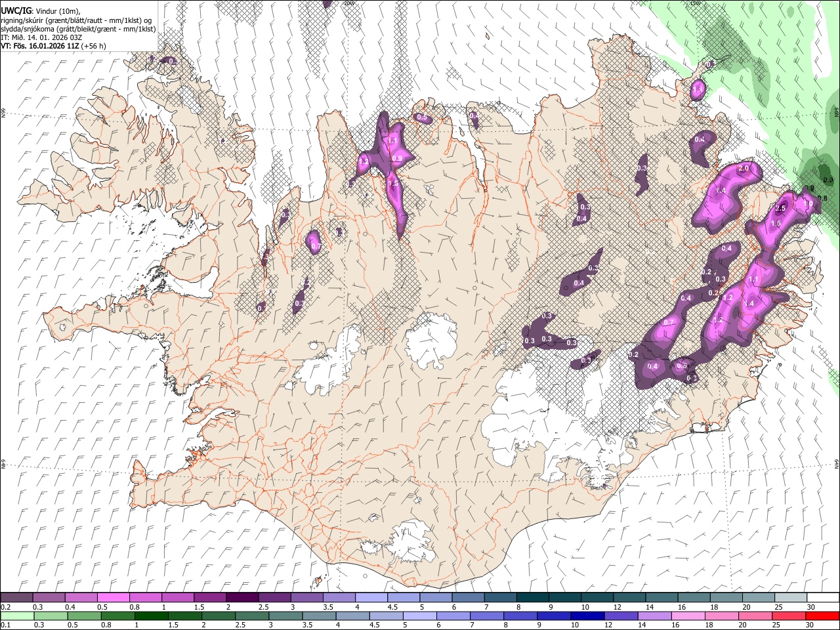Click upper legend row swatch labelled 5
The height and width of the screenshot is (630, 840).
click(x=434, y=597)
